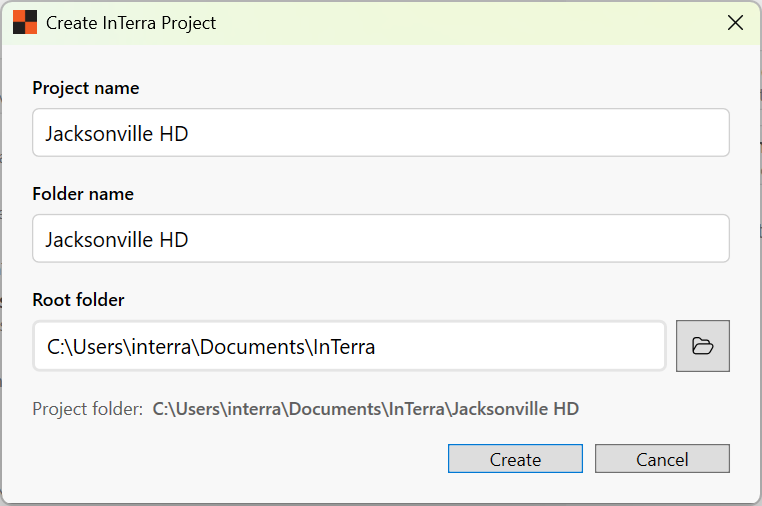Click the Create button
Viewport: 762px width, 506px height.
pyautogui.click(x=515, y=458)
